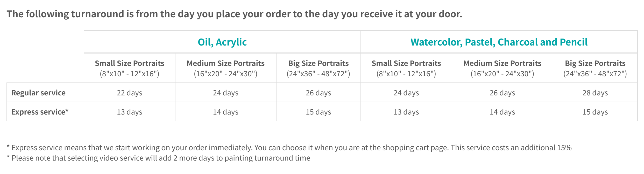Click the Oil Big Size Portraits header

tap(318, 68)
